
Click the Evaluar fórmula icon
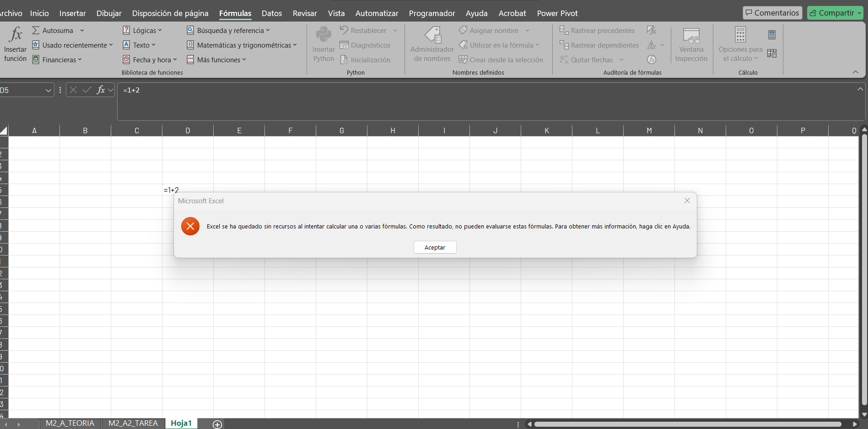652,59
